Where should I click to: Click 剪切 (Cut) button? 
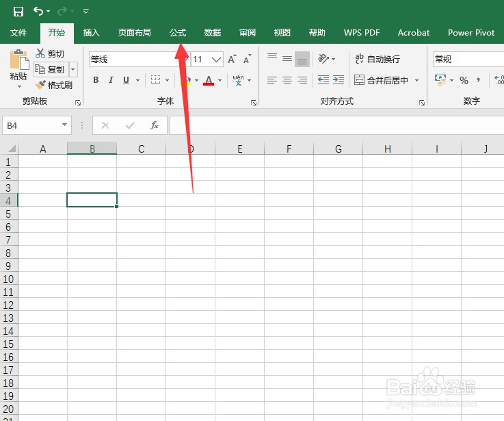coord(50,53)
